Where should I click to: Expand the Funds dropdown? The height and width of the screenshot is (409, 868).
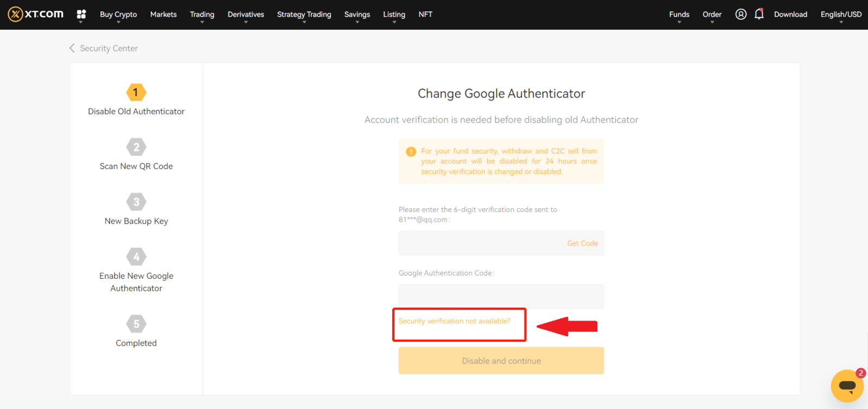click(x=679, y=15)
